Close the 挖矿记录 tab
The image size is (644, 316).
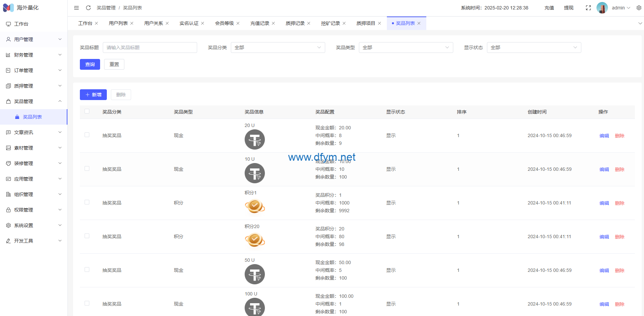[x=344, y=23]
